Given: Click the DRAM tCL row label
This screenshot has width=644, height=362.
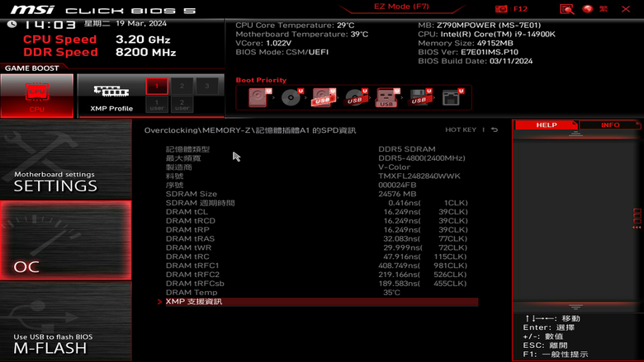Looking at the screenshot, I should coord(187,212).
